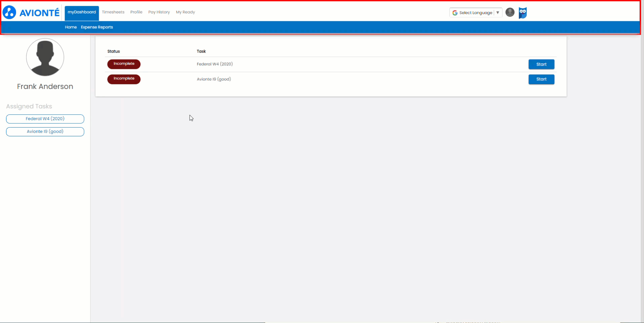Select Federal W4 (2020) in Assigned Tasks

[x=45, y=119]
